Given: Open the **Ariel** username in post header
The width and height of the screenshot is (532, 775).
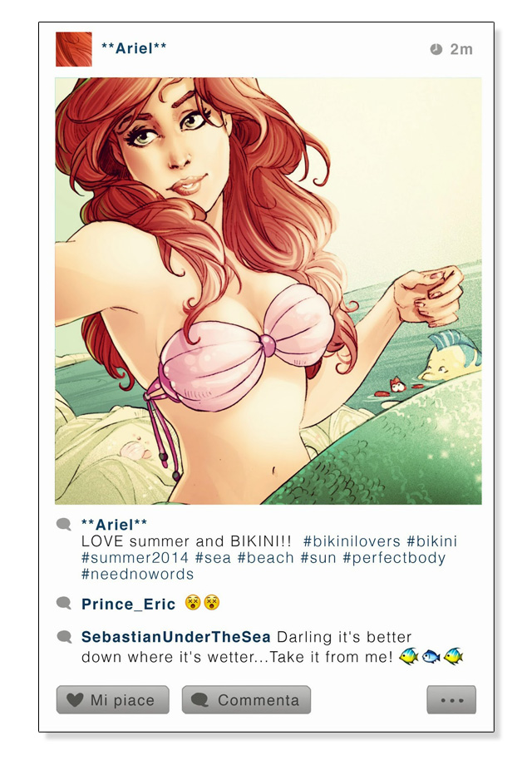Looking at the screenshot, I should tap(133, 48).
